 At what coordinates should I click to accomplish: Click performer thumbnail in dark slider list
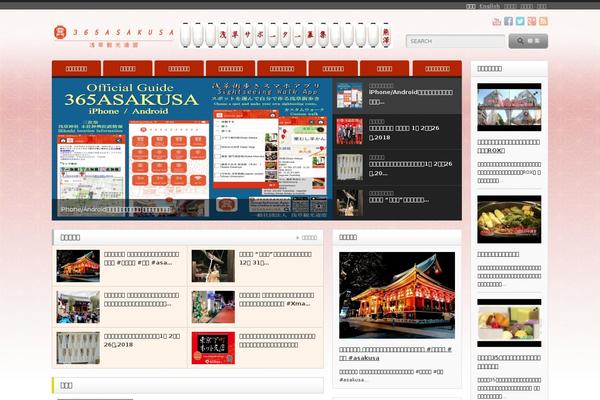click(349, 202)
